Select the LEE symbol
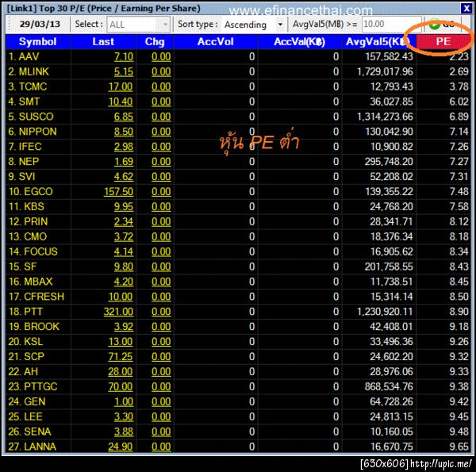Screen dimensions: 476x472 click(x=33, y=416)
